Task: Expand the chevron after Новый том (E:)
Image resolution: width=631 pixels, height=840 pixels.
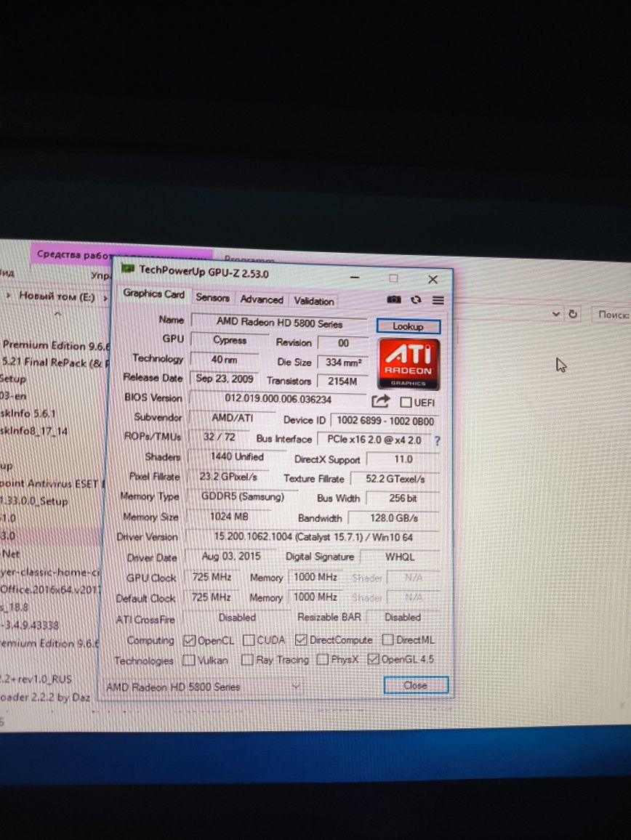Action: coord(105,297)
